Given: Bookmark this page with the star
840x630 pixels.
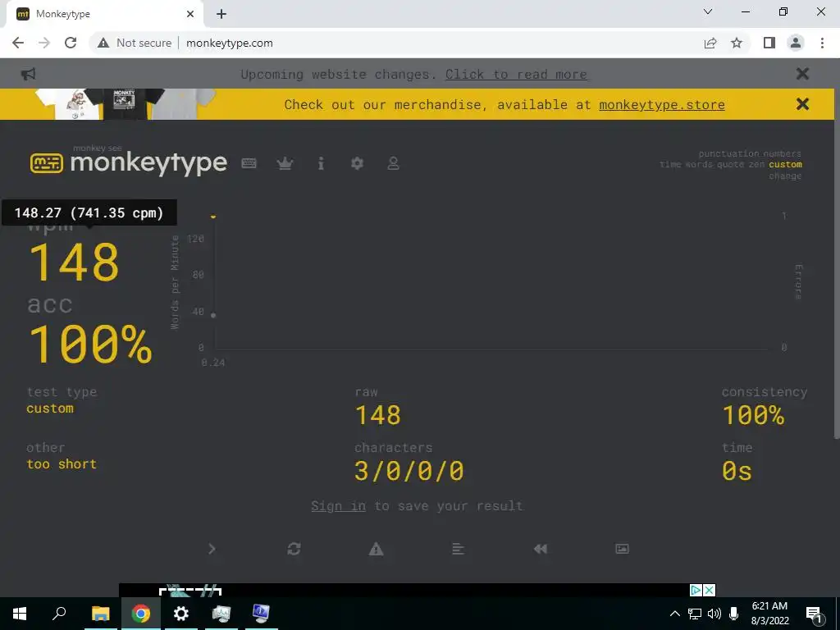Looking at the screenshot, I should coord(737,43).
